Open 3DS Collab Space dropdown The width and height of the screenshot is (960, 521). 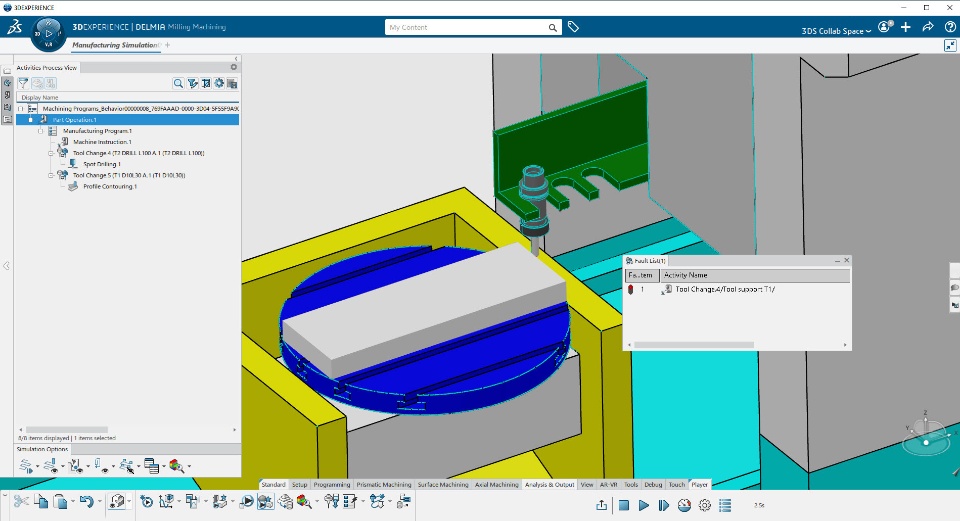point(836,31)
